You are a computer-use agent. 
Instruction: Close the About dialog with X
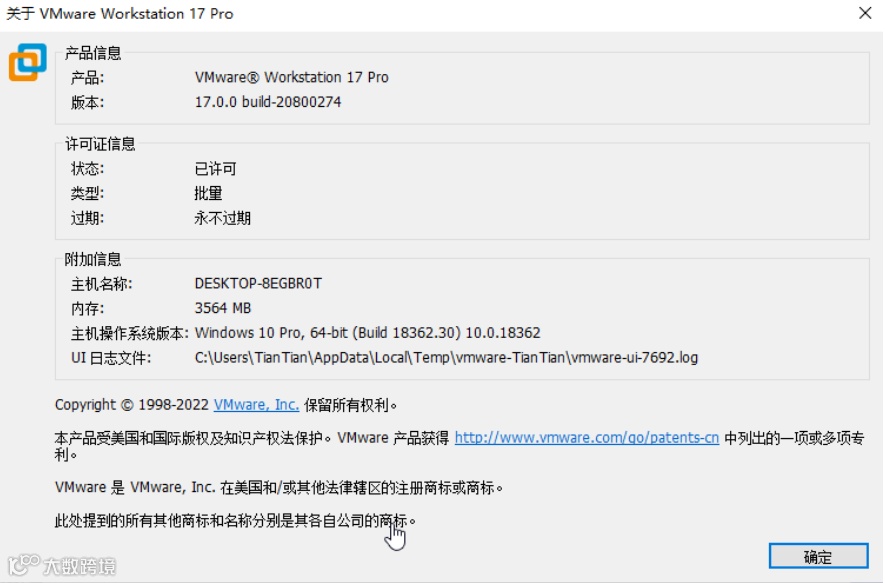[865, 13]
